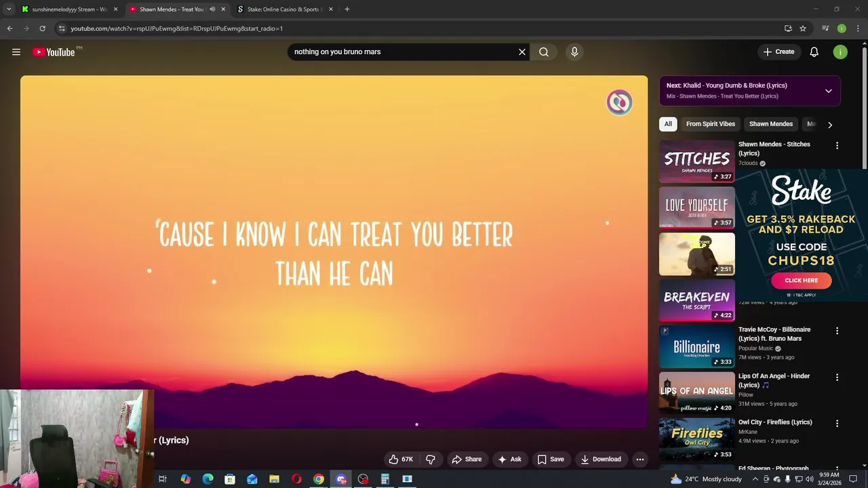
Task: Open the account avatar menu on YouTube
Action: tap(840, 52)
